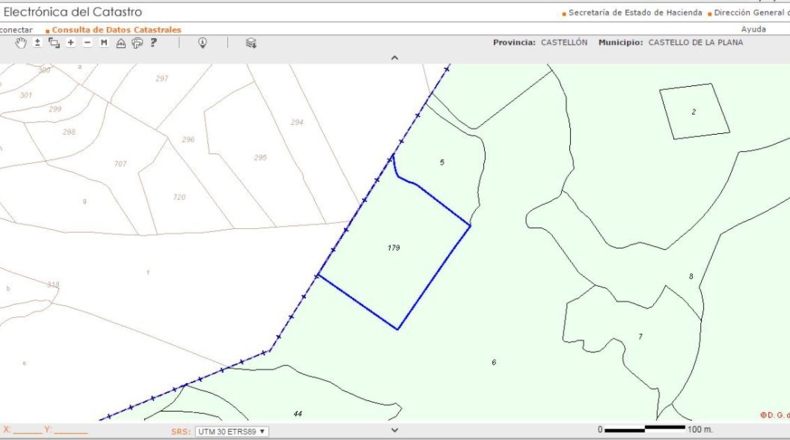790x440 pixels.
Task: Click parcel label 297
Action: [x=162, y=79]
